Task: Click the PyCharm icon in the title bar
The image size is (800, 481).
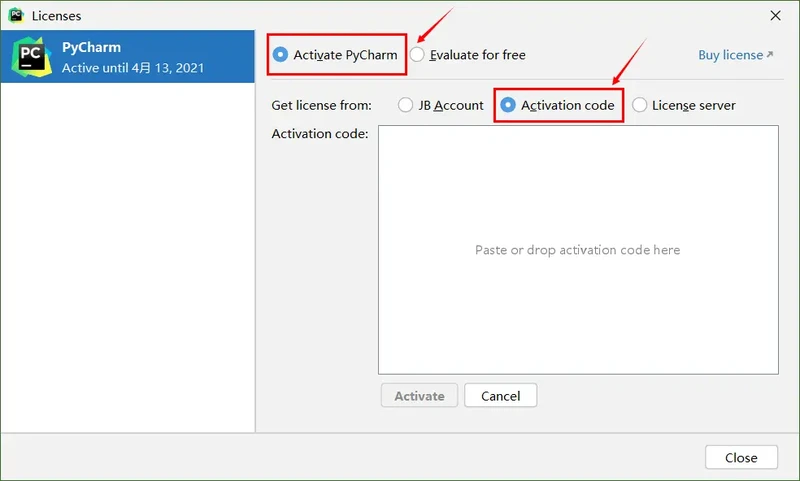Action: [16, 16]
